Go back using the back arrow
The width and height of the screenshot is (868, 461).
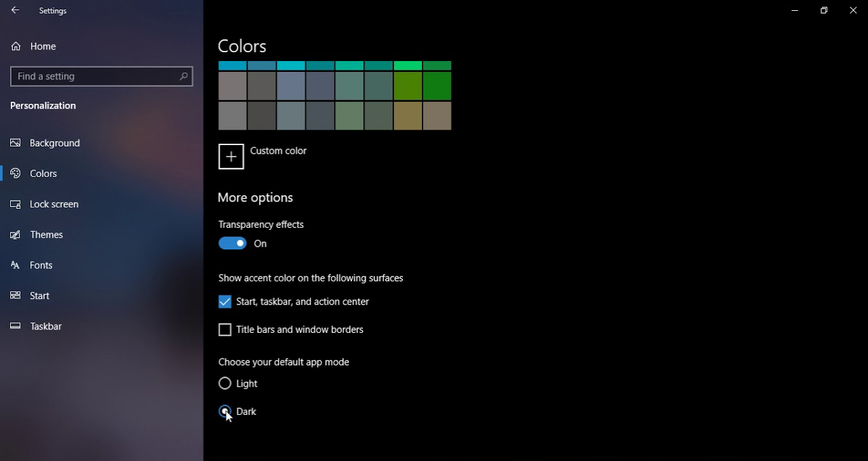15,11
